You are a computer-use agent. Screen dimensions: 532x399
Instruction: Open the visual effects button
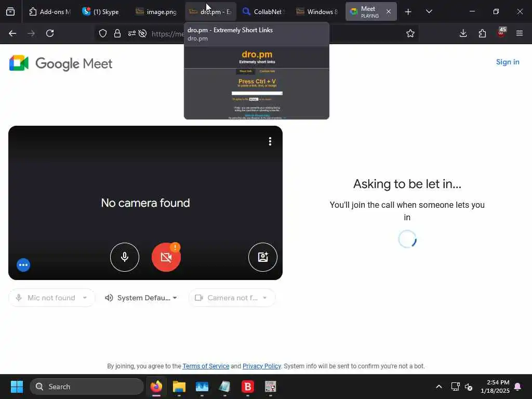(x=262, y=257)
